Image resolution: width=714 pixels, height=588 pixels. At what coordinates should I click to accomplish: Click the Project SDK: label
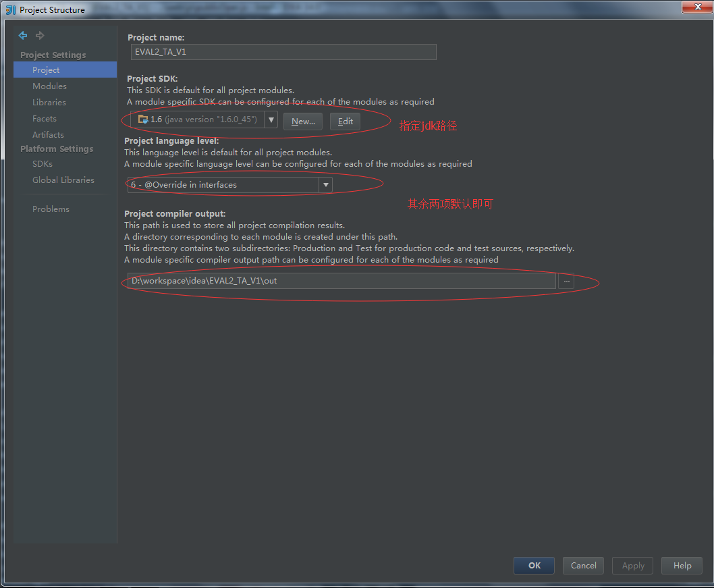coord(152,79)
